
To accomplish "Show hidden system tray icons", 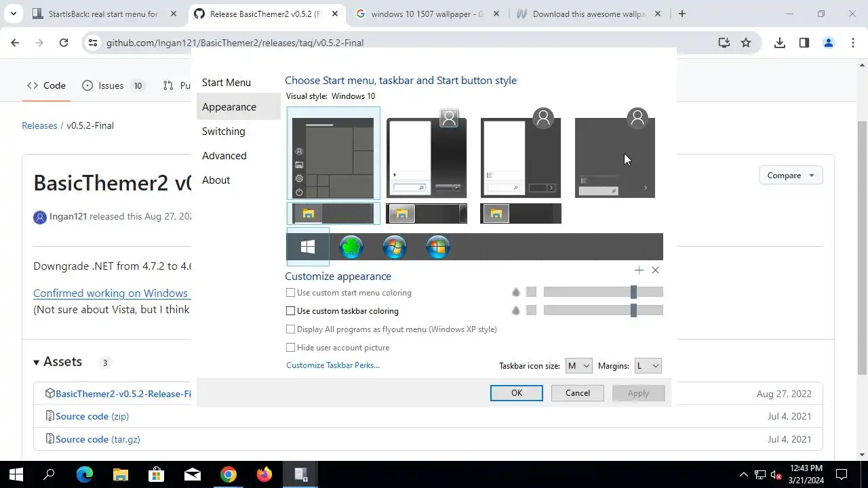I will pos(743,474).
